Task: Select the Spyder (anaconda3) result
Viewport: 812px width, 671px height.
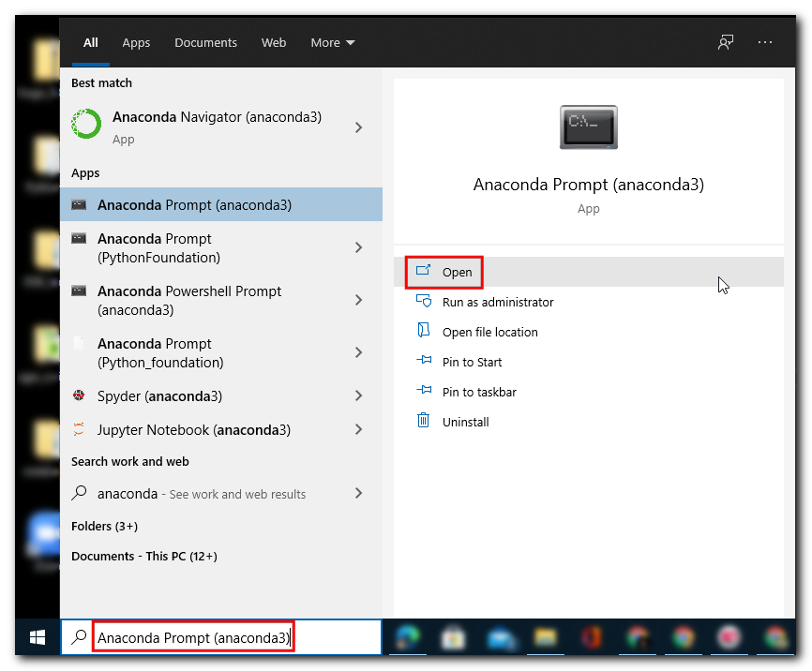Action: coord(221,395)
